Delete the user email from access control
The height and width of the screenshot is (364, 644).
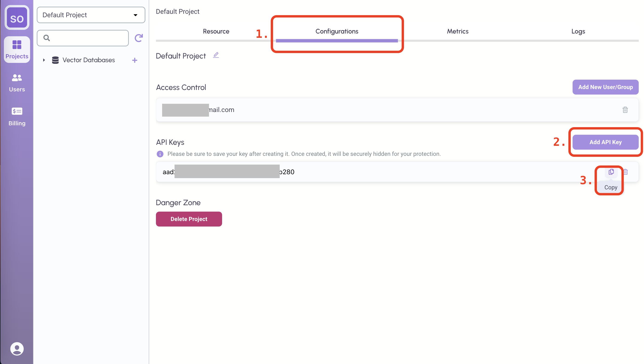[x=625, y=110]
